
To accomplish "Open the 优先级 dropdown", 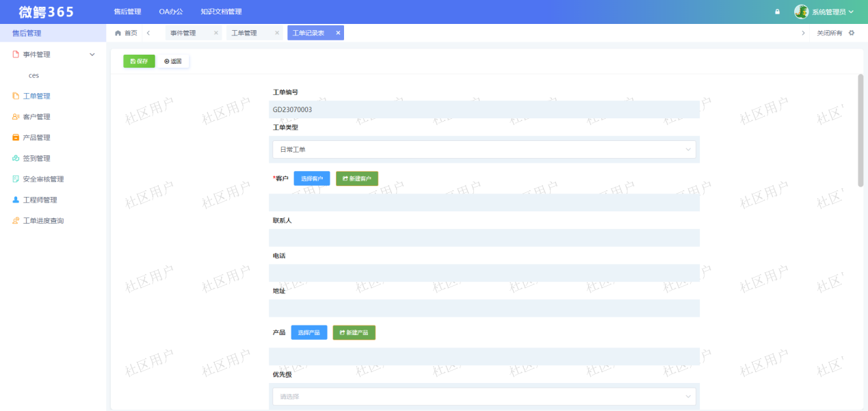I will [484, 397].
